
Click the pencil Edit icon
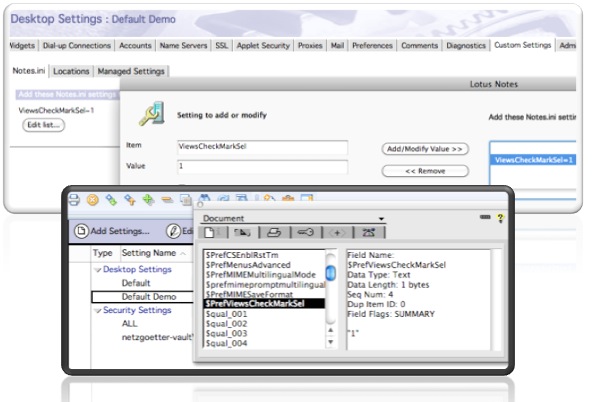tap(173, 231)
